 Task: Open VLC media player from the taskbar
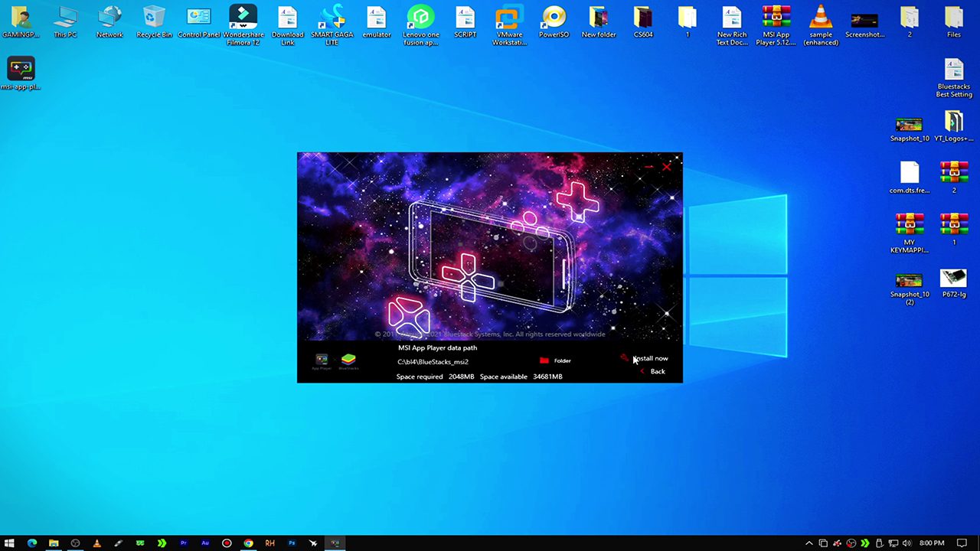pyautogui.click(x=96, y=543)
